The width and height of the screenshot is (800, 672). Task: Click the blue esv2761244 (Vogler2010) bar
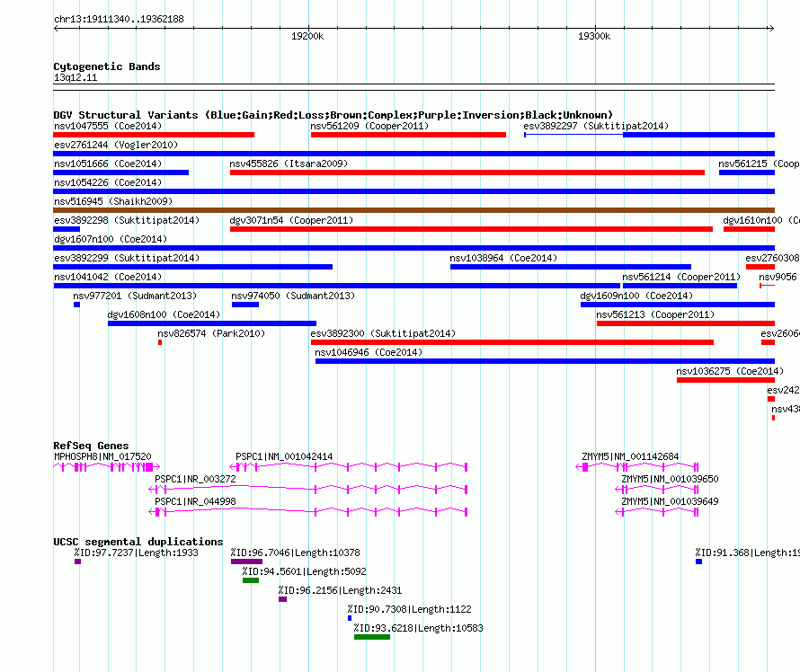point(413,154)
